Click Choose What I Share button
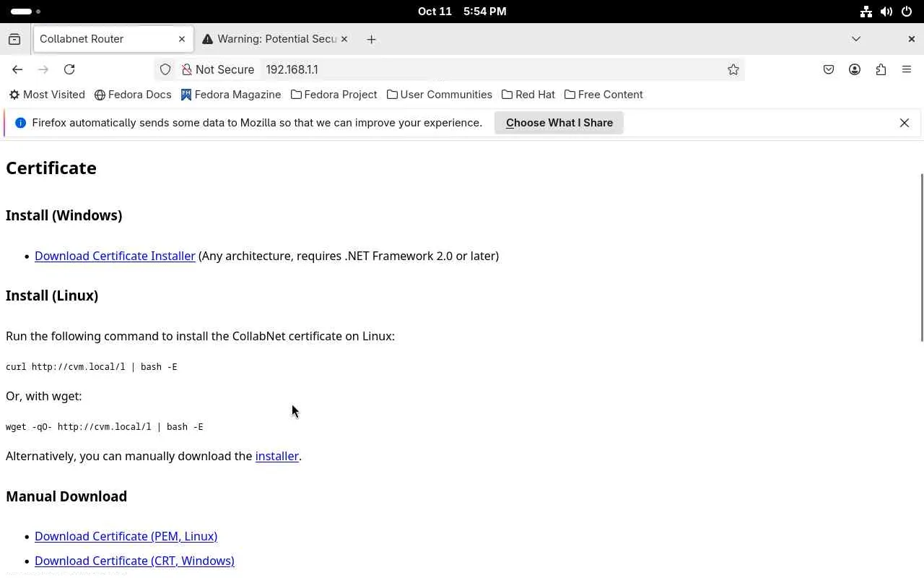Viewport: 924px width, 578px height. 559,123
